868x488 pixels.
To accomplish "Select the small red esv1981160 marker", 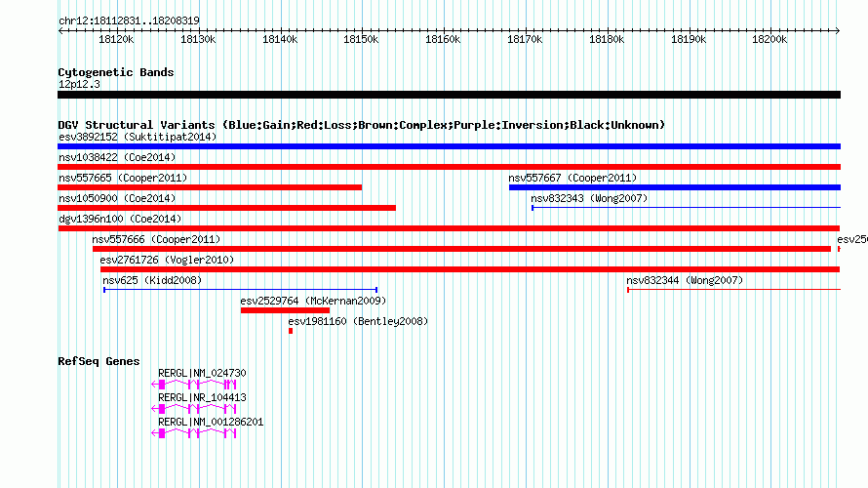I will tap(291, 331).
